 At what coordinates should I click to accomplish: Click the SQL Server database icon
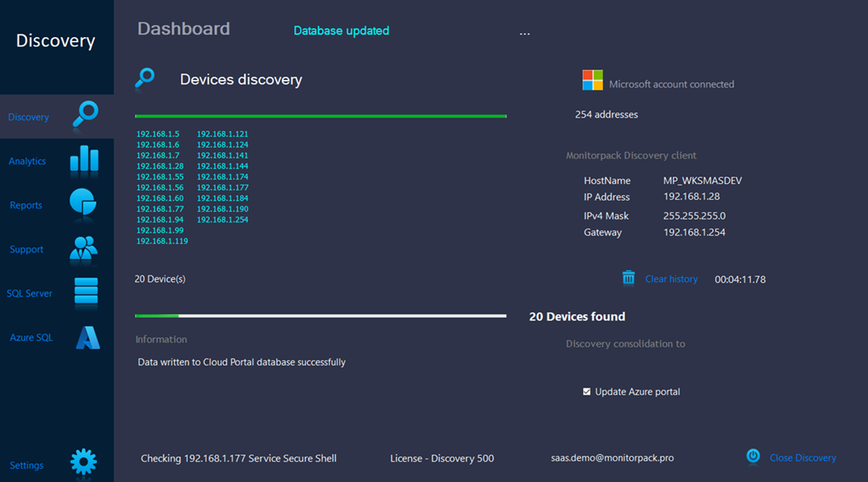(85, 292)
